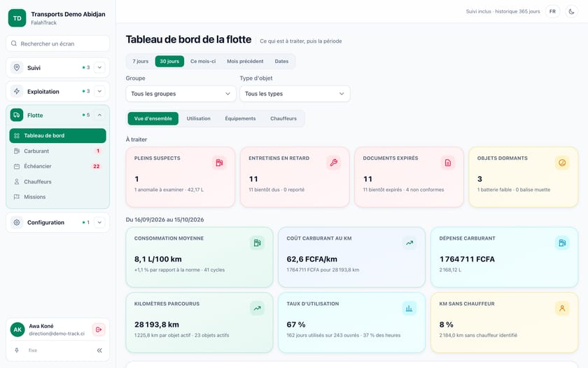
Task: Click the pump icon in Consommation moyenne card
Action: [258, 243]
